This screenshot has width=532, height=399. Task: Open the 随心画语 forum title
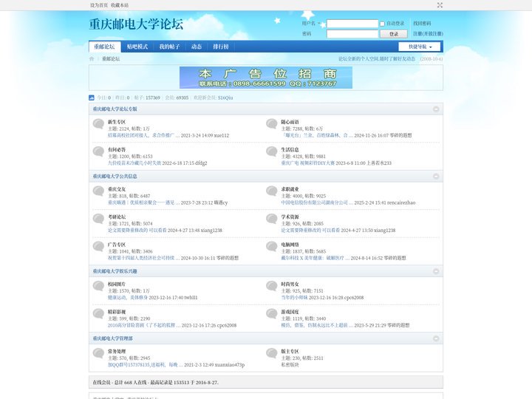(x=290, y=122)
